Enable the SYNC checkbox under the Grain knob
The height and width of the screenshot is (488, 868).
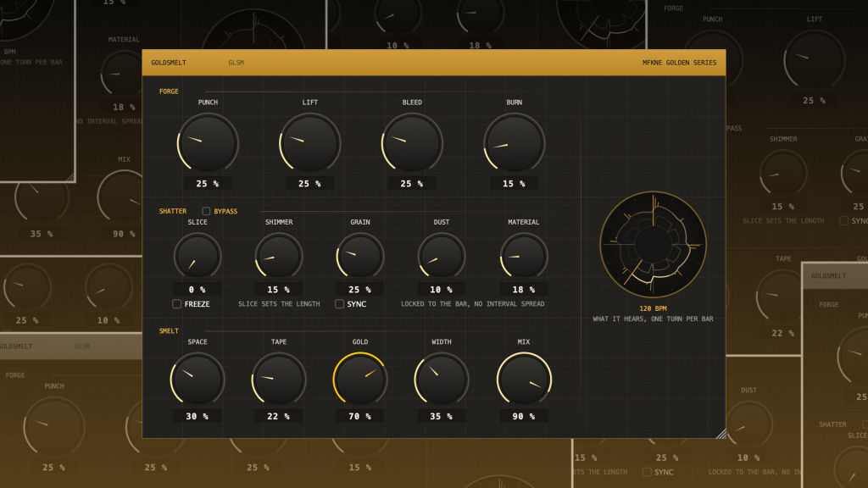coord(339,304)
